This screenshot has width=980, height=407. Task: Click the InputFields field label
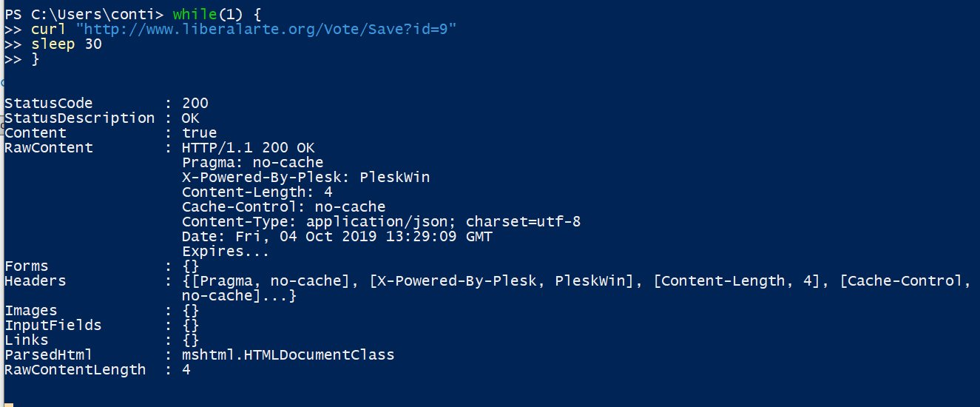click(53, 325)
